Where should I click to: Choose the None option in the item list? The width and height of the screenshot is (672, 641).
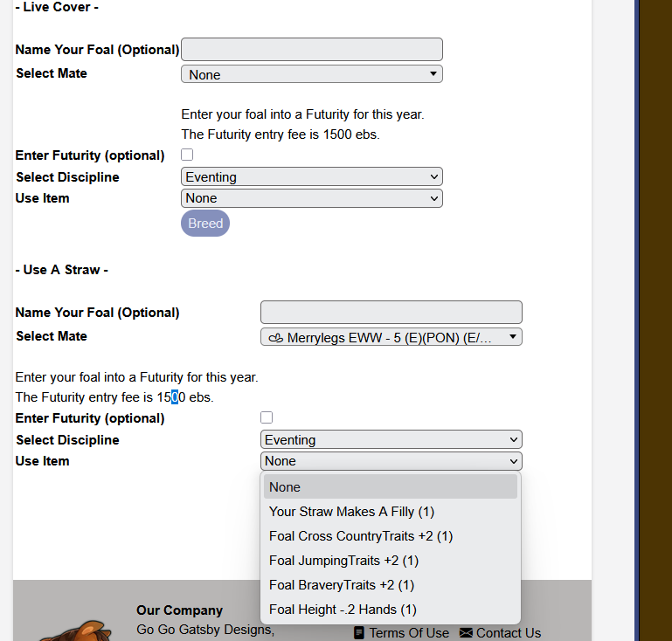click(391, 486)
